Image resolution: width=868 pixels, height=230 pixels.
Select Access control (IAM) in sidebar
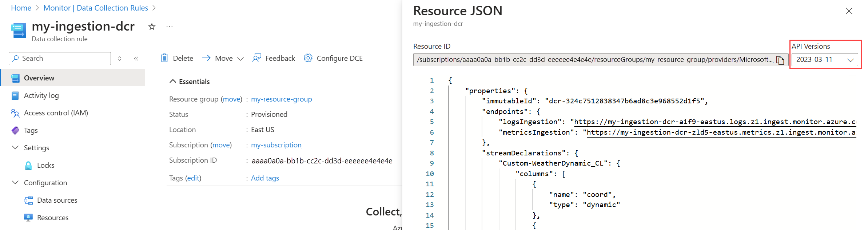click(56, 113)
